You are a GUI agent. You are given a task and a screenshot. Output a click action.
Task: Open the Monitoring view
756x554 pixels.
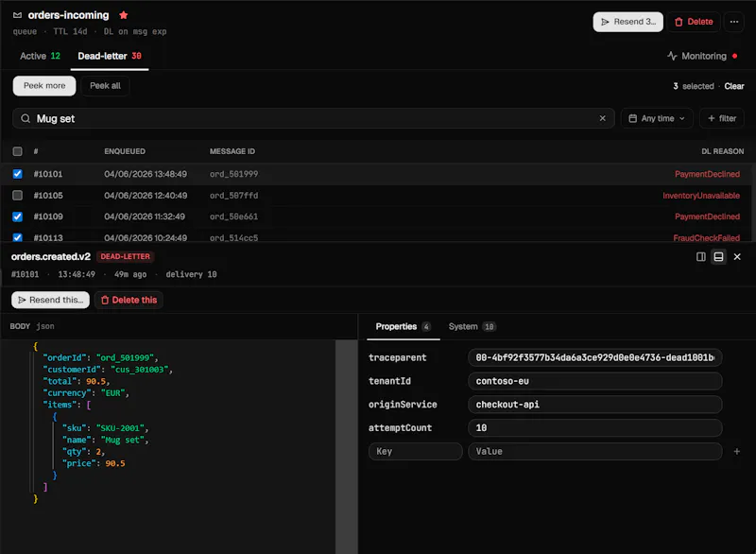[x=702, y=56]
